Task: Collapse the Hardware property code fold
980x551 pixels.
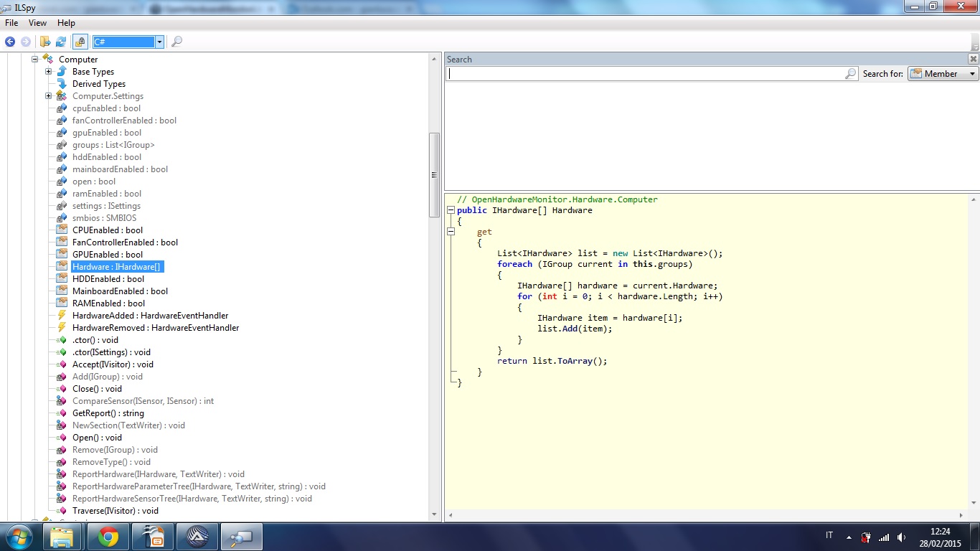Action: point(451,210)
